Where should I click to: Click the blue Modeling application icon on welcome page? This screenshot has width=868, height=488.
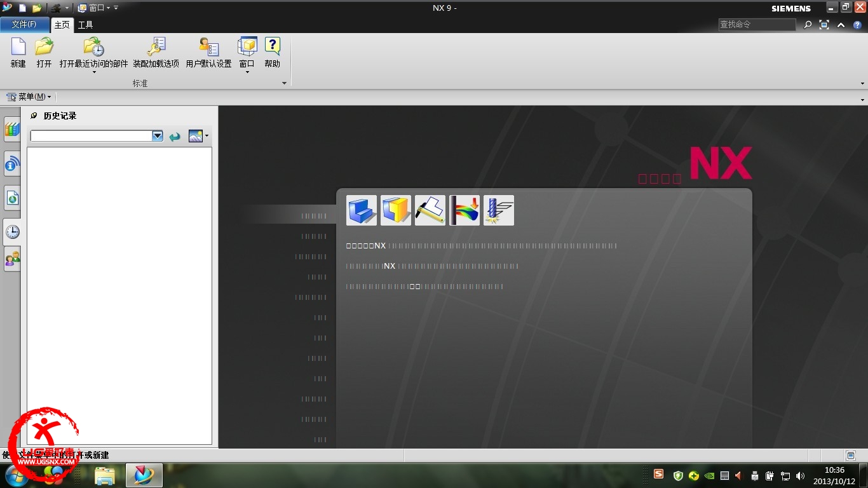362,210
